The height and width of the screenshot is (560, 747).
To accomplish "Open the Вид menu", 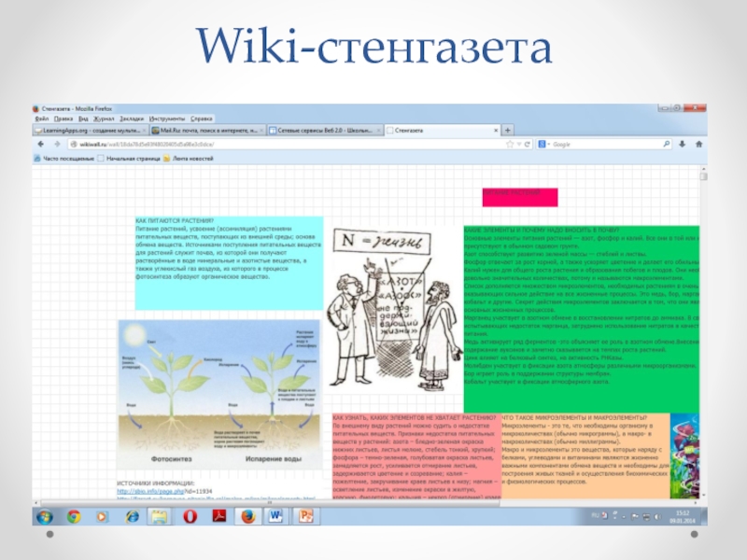I will tap(83, 119).
